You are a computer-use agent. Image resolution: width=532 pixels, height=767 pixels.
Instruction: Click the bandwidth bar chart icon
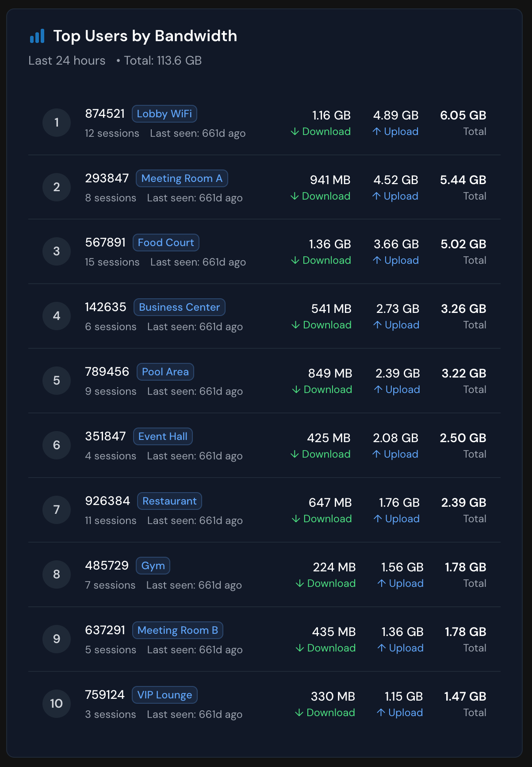[37, 36]
